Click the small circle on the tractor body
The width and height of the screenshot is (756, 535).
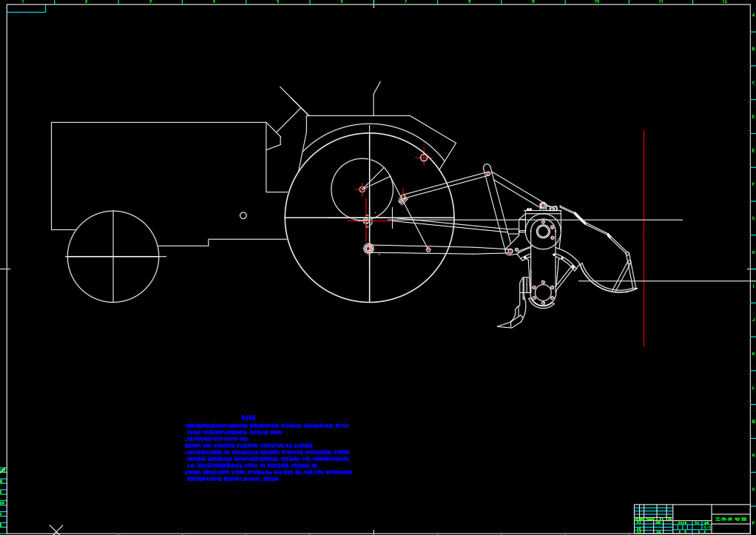(243, 215)
